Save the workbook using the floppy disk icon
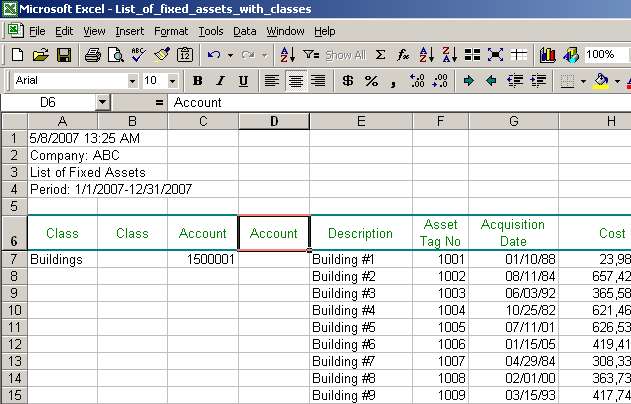631x404 pixels. pyautogui.click(x=64, y=55)
